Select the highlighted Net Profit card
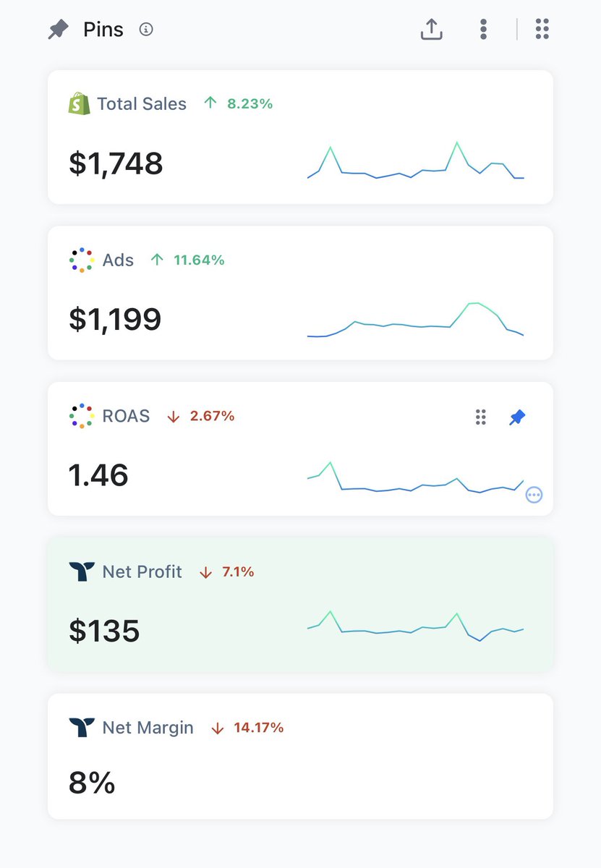Image resolution: width=601 pixels, height=868 pixels. coord(300,605)
